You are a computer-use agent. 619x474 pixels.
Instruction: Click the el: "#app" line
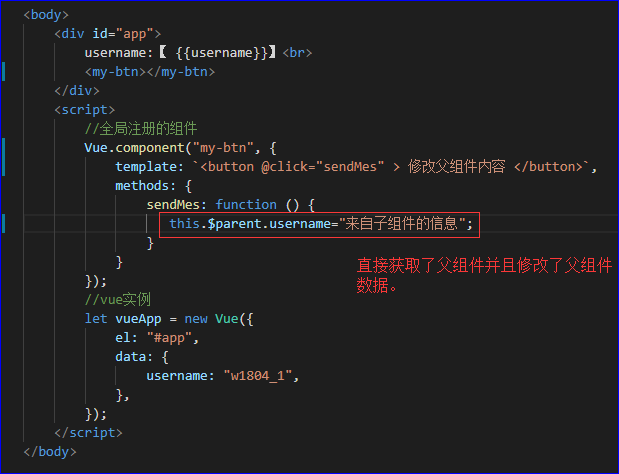(x=157, y=337)
